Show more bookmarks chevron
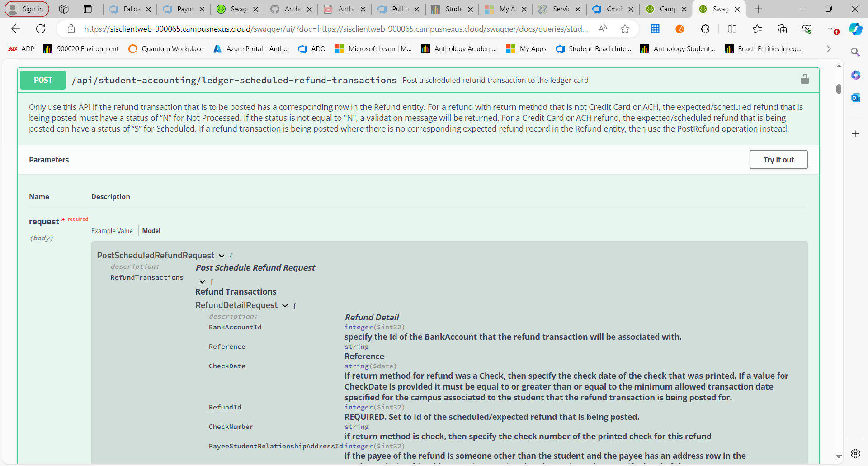This screenshot has width=868, height=466. [829, 49]
